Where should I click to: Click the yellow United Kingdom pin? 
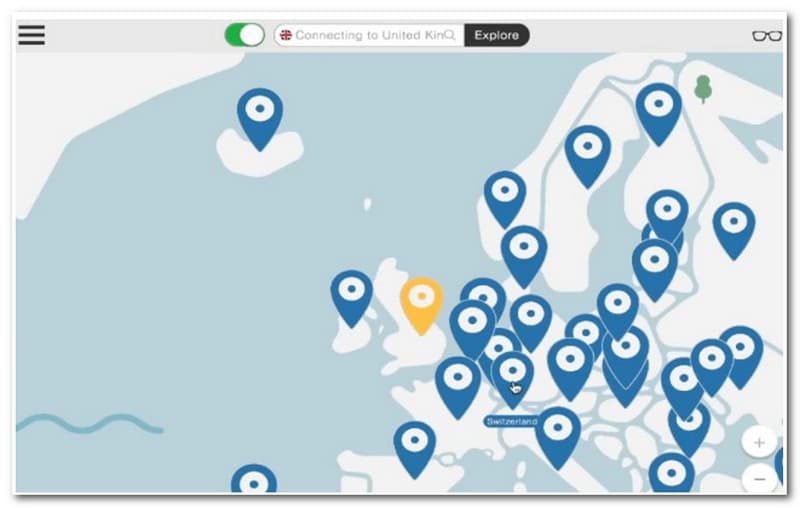point(421,306)
